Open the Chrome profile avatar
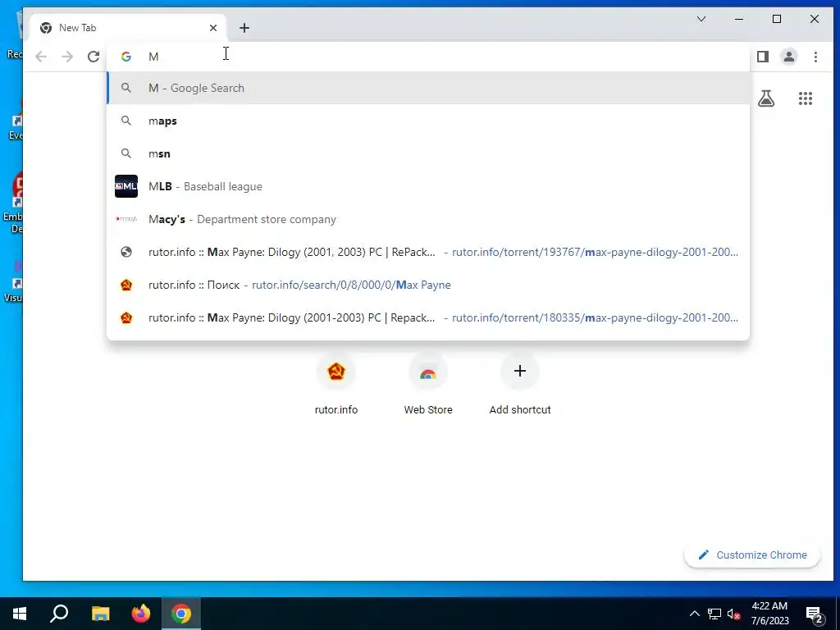The image size is (840, 630). tap(788, 57)
